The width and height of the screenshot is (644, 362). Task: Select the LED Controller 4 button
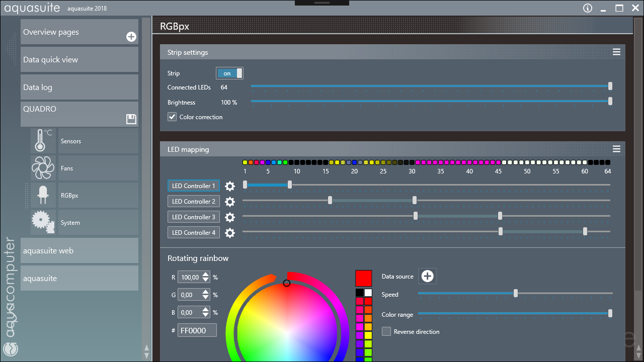194,233
